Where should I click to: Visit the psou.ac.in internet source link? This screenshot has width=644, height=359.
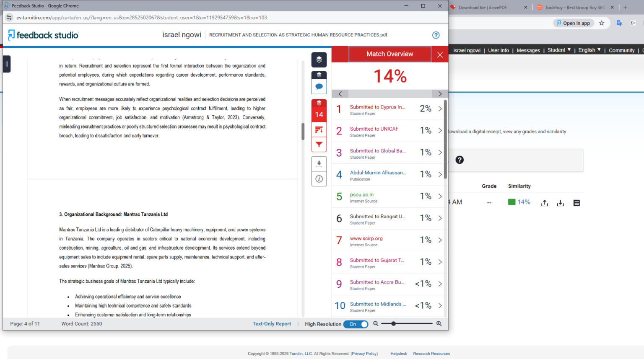coord(362,194)
